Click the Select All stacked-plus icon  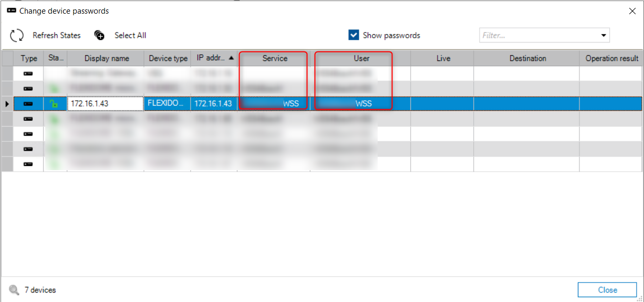point(99,35)
